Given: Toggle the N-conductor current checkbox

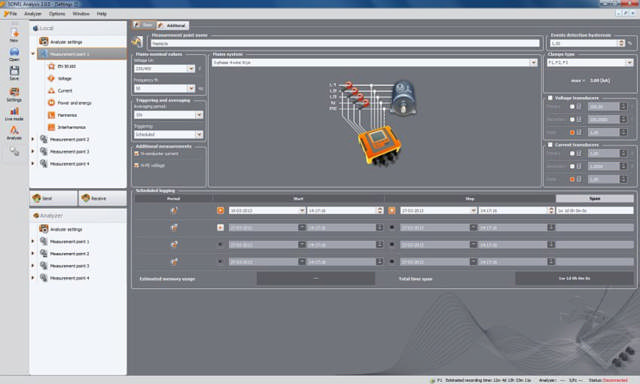Looking at the screenshot, I should pyautogui.click(x=137, y=154).
